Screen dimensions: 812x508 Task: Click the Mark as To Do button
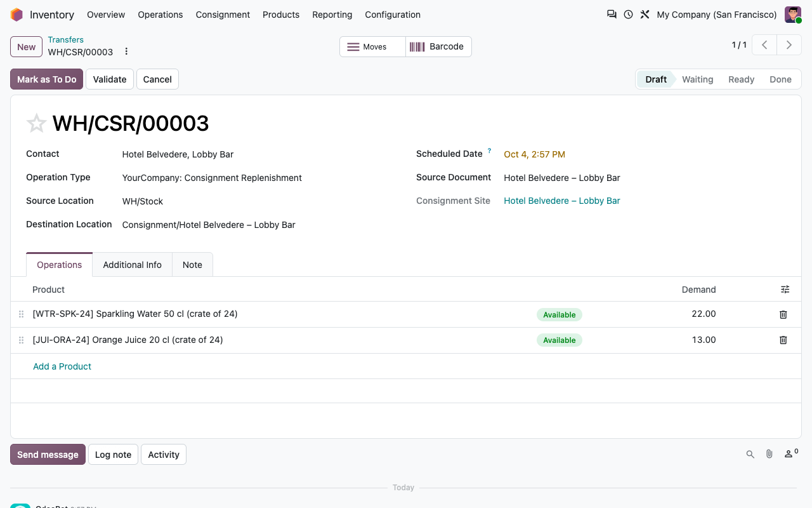click(x=46, y=79)
